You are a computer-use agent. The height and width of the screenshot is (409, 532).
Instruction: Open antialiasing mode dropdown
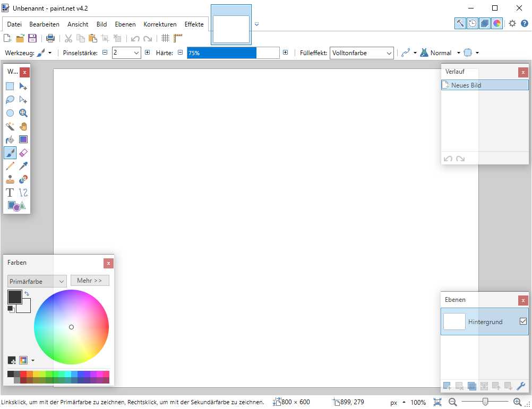(409, 53)
